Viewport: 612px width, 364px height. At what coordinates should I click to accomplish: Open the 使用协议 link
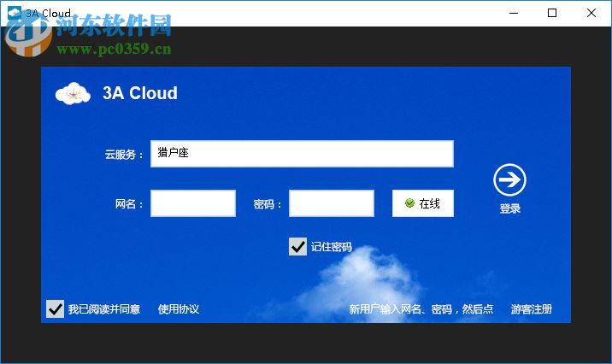179,309
